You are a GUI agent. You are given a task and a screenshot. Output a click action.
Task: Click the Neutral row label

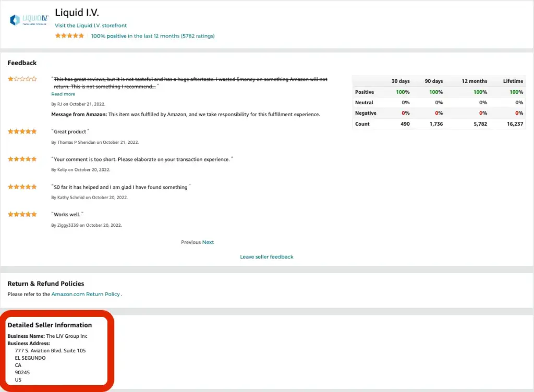point(364,102)
